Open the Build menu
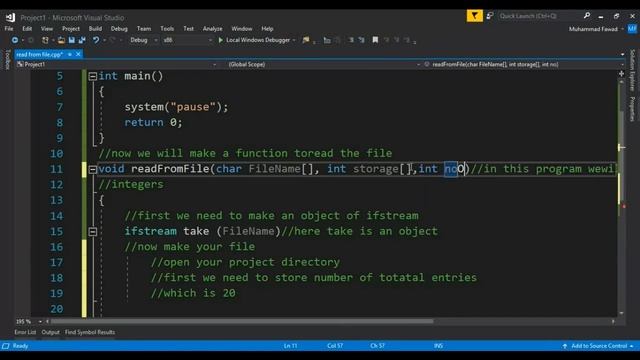This screenshot has height=360, width=640. click(95, 29)
